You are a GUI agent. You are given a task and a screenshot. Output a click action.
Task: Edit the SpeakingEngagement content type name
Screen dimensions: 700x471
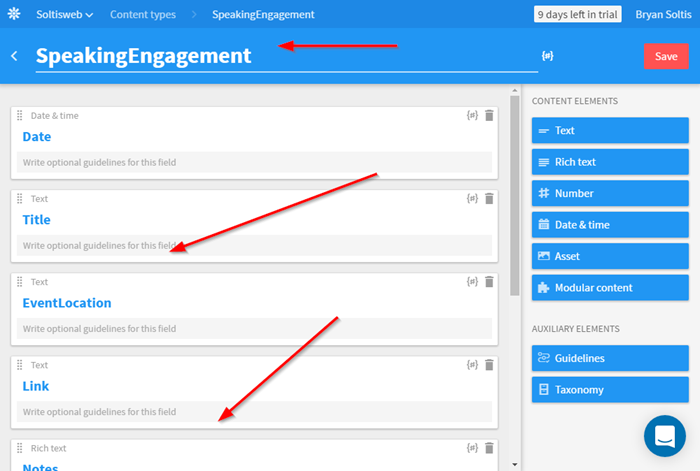tap(287, 56)
